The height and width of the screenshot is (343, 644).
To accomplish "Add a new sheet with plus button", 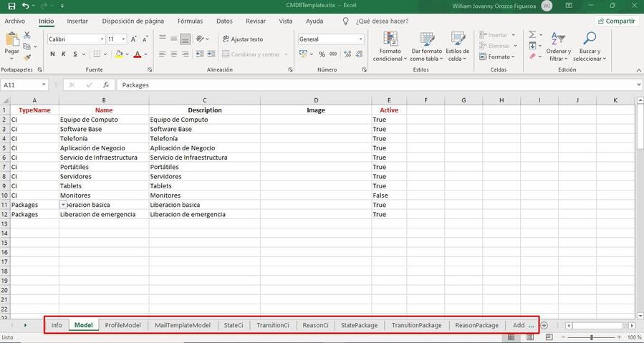I will (544, 325).
